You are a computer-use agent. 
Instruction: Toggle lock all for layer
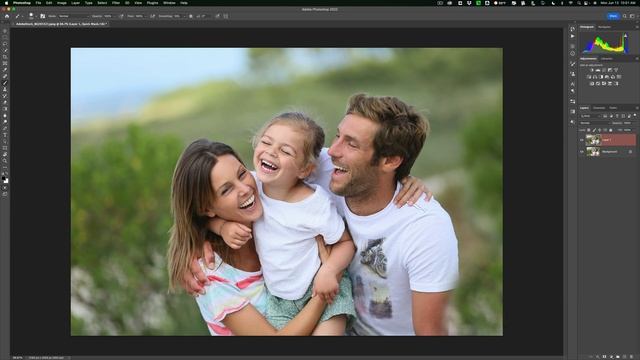(611, 130)
